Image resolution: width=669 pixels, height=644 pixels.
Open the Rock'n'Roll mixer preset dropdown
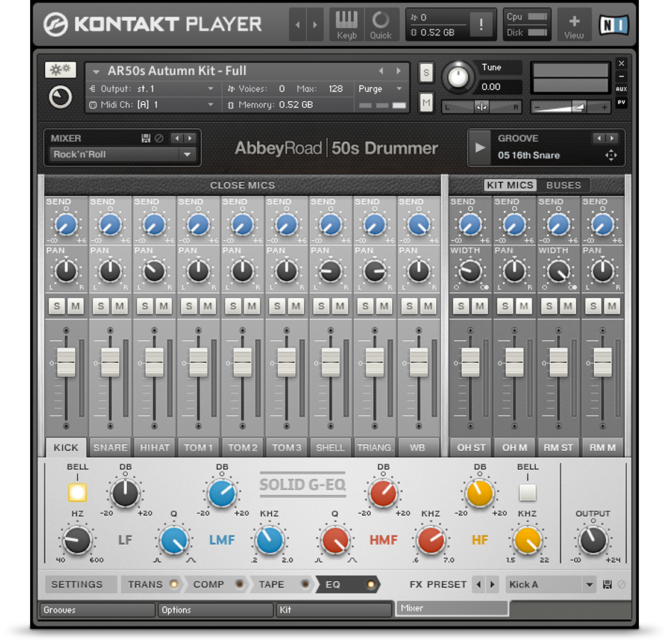[123, 154]
